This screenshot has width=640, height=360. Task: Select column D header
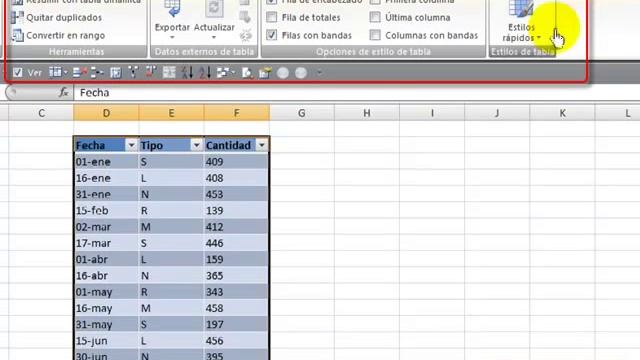[106, 113]
